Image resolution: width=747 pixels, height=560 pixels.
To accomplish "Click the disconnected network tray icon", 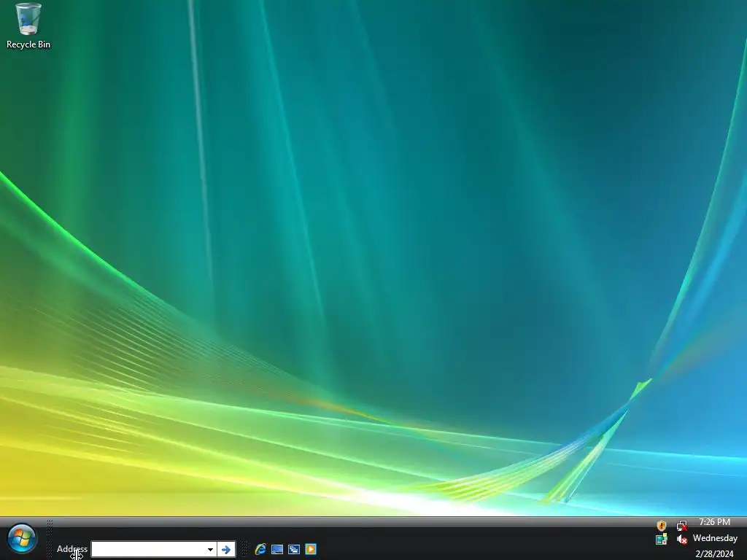I will pos(682,525).
